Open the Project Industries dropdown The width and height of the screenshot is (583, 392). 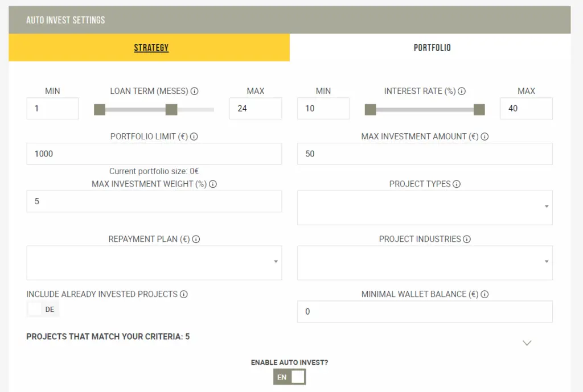(425, 263)
